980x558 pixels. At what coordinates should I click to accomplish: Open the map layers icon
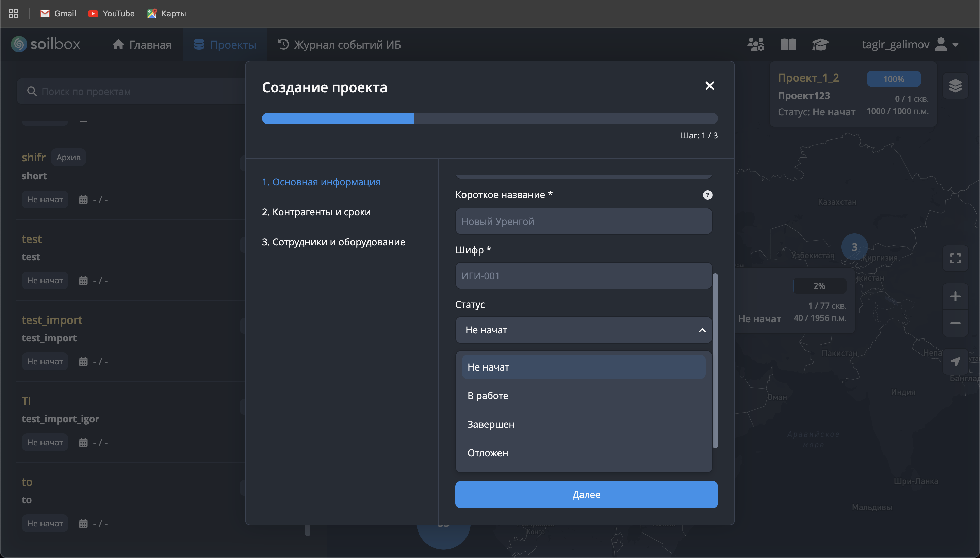[x=955, y=86]
